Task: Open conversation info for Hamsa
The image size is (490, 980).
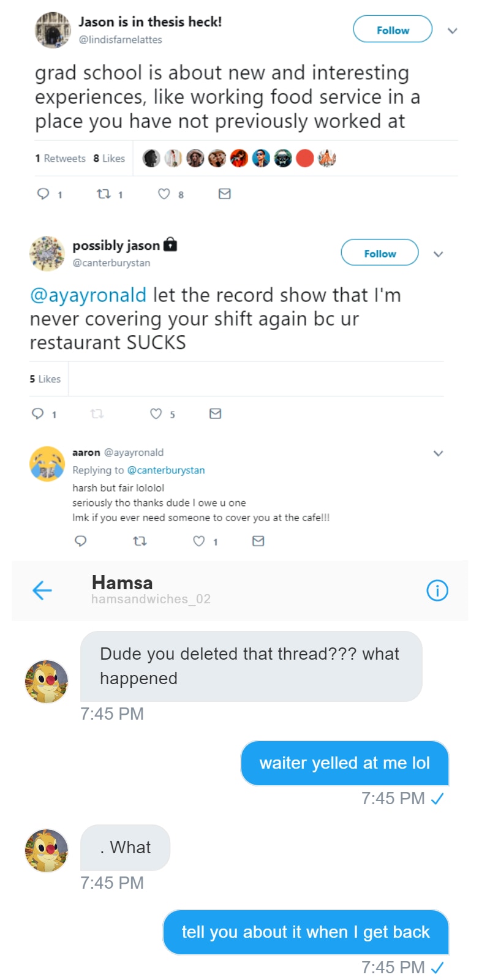Action: (437, 590)
